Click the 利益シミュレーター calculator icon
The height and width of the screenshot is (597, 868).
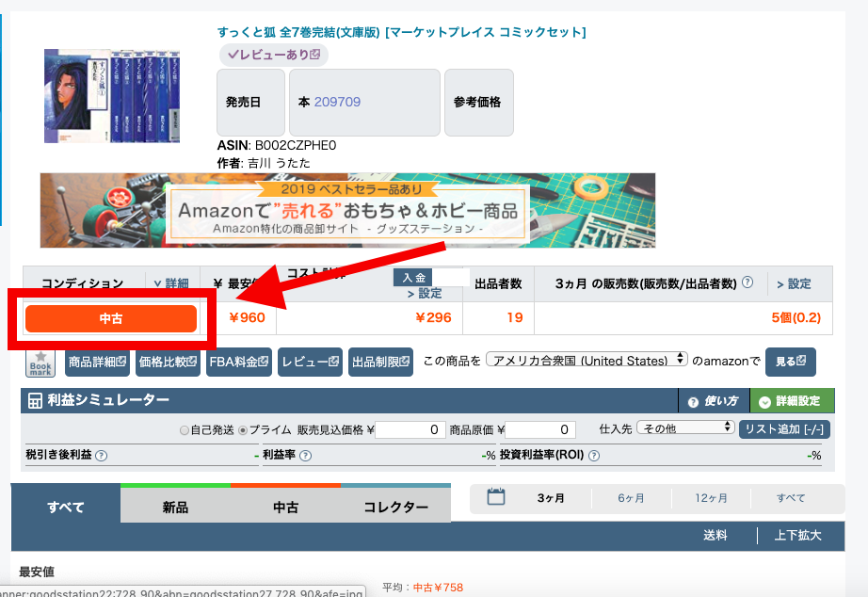click(x=35, y=400)
